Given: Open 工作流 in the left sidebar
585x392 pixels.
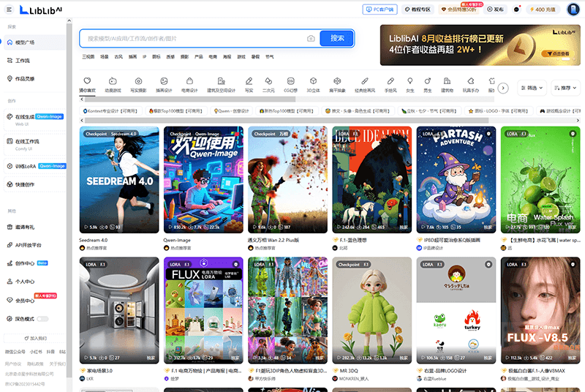Looking at the screenshot, I should tap(23, 61).
